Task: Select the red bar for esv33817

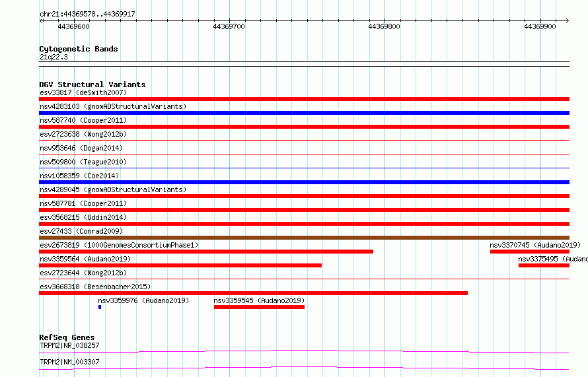Action: pos(304,99)
